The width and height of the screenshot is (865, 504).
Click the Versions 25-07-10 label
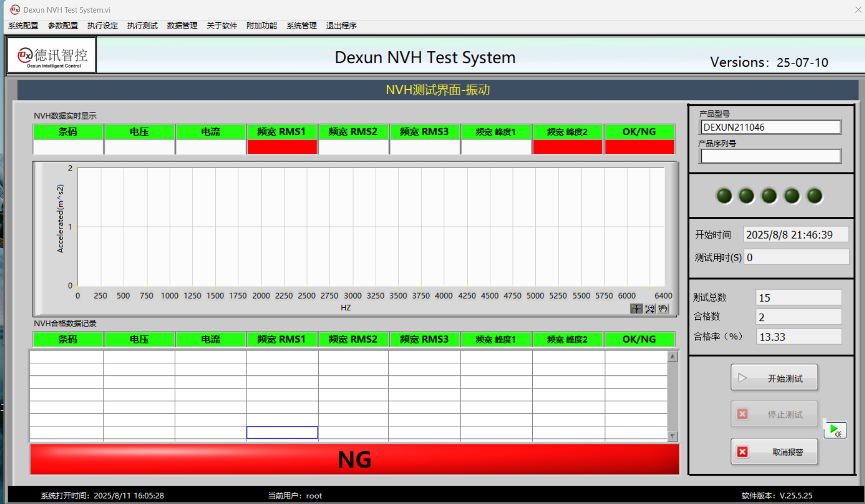pos(769,63)
